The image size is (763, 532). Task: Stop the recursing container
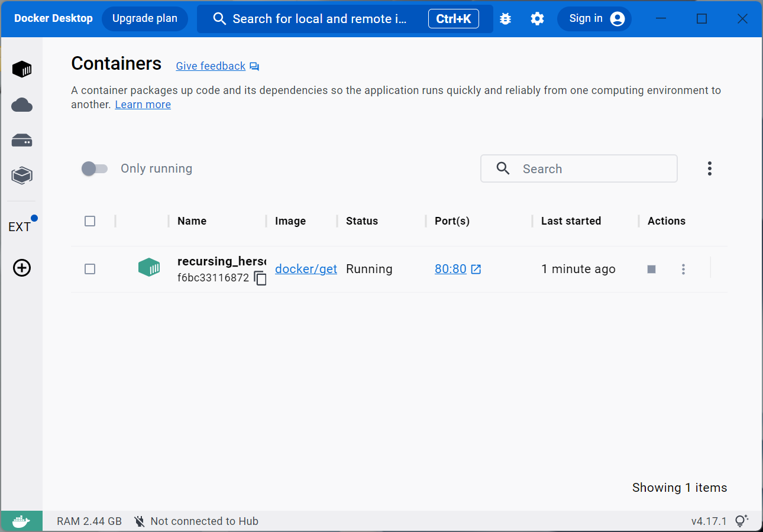[652, 270]
